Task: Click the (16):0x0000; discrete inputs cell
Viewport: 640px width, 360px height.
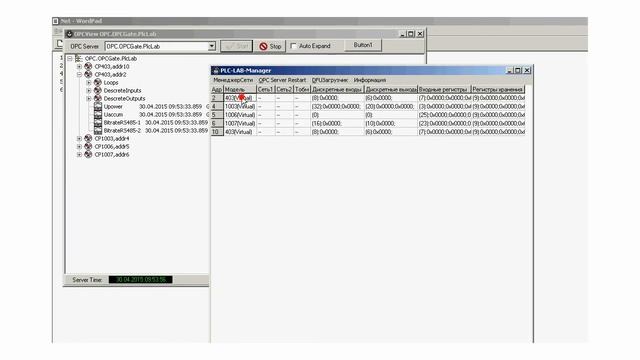Action: (x=337, y=123)
